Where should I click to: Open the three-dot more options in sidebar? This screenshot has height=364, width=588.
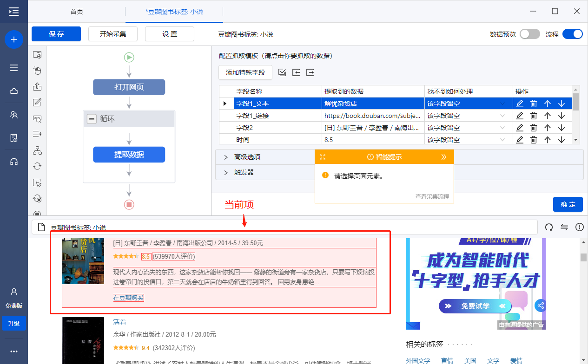[14, 351]
